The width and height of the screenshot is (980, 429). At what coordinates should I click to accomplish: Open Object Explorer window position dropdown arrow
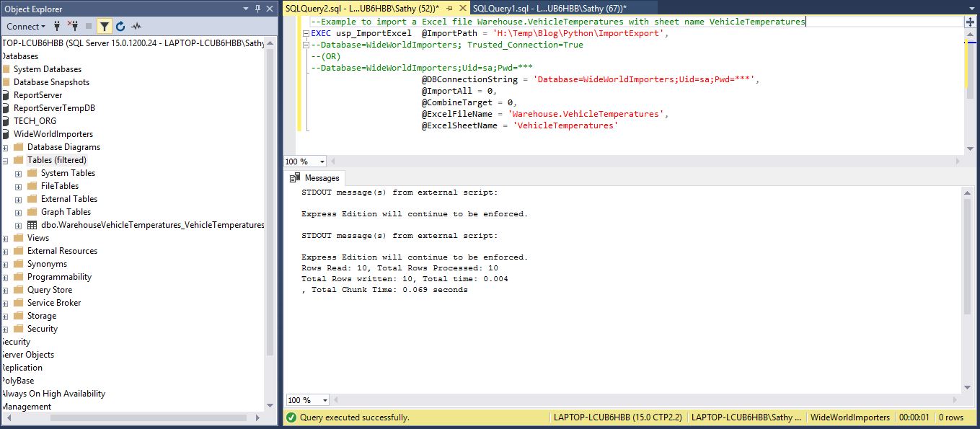tap(247, 9)
